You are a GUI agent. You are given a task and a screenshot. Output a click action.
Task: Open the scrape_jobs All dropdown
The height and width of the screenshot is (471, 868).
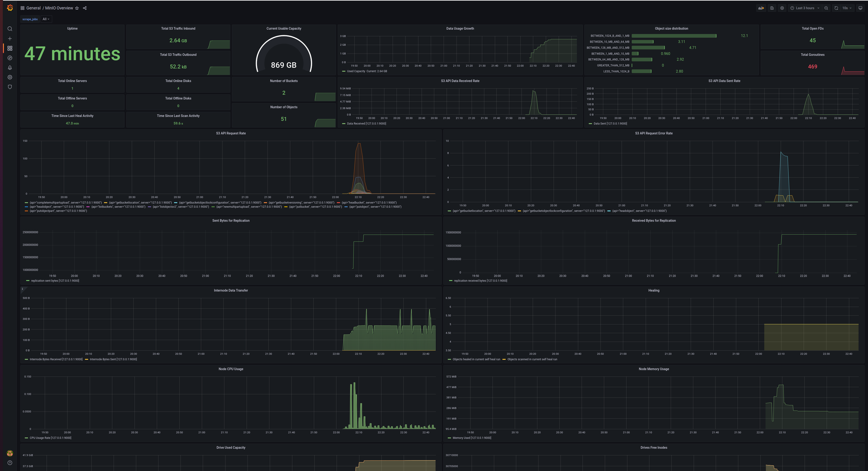pyautogui.click(x=46, y=19)
